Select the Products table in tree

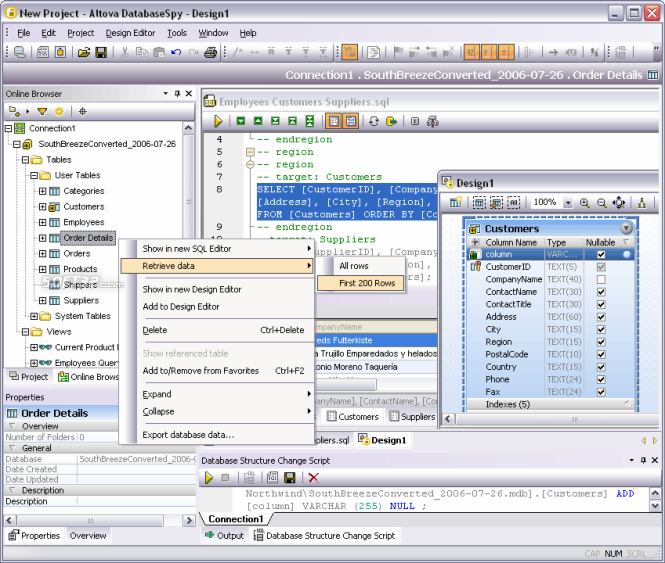[80, 269]
